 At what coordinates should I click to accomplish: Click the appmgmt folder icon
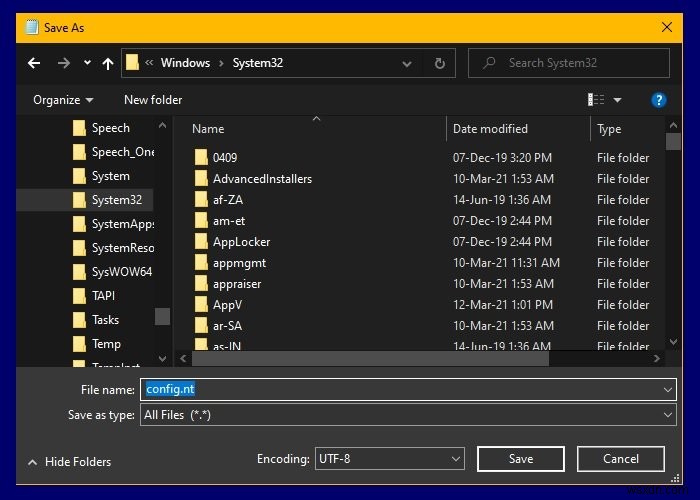[x=201, y=262]
